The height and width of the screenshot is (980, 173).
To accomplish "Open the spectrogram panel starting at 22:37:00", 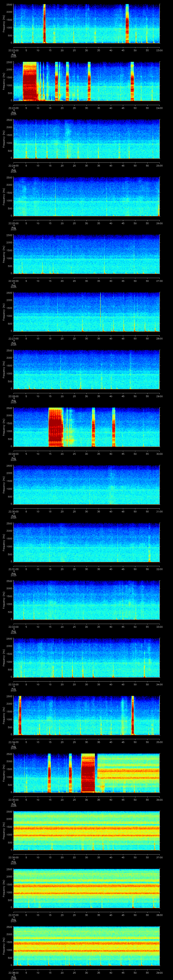I will tap(86, 888).
